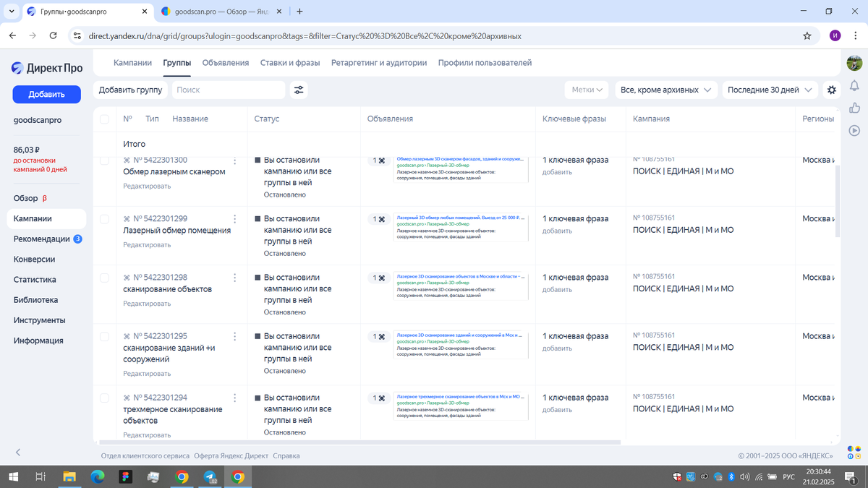Reload the page in Chrome
Screen dimensions: 868x488
tap(53, 35)
